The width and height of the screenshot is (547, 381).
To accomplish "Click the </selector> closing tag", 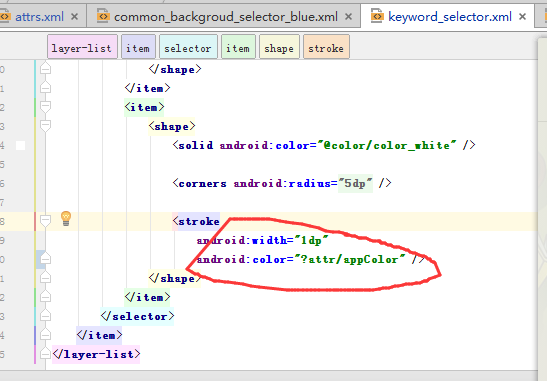I will coord(137,316).
